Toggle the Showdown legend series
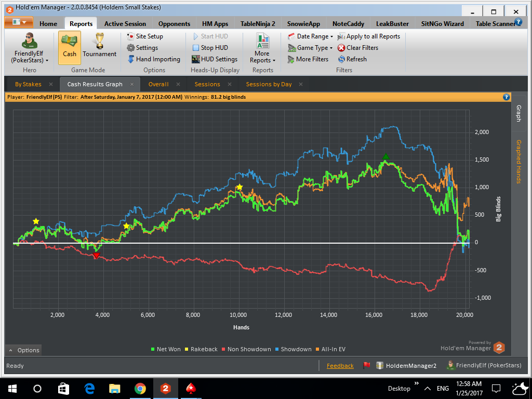532x399 pixels. point(293,349)
